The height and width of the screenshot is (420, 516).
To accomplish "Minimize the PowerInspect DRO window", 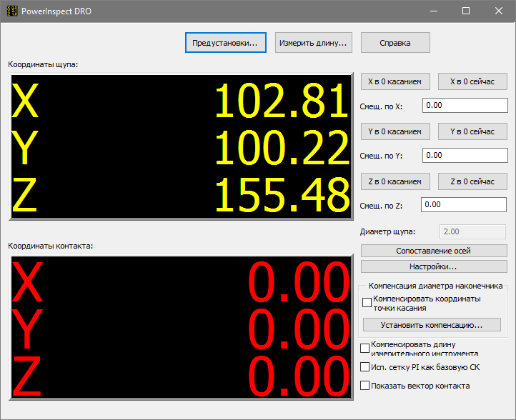I will pos(434,11).
